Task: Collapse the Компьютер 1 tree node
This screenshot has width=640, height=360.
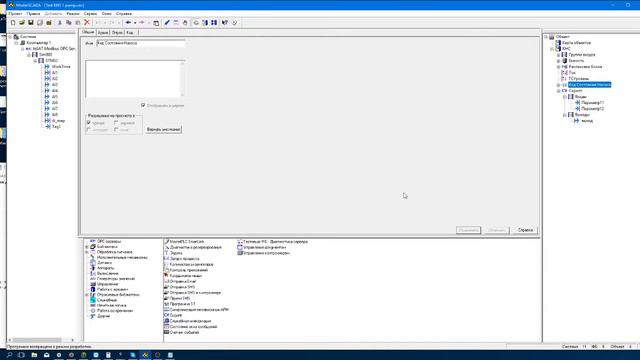Action: 16,42
